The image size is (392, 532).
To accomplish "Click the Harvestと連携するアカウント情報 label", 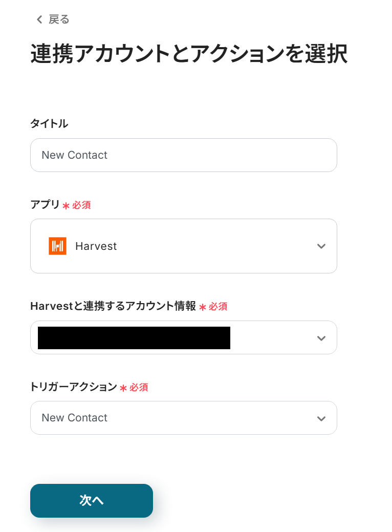I will pyautogui.click(x=113, y=306).
